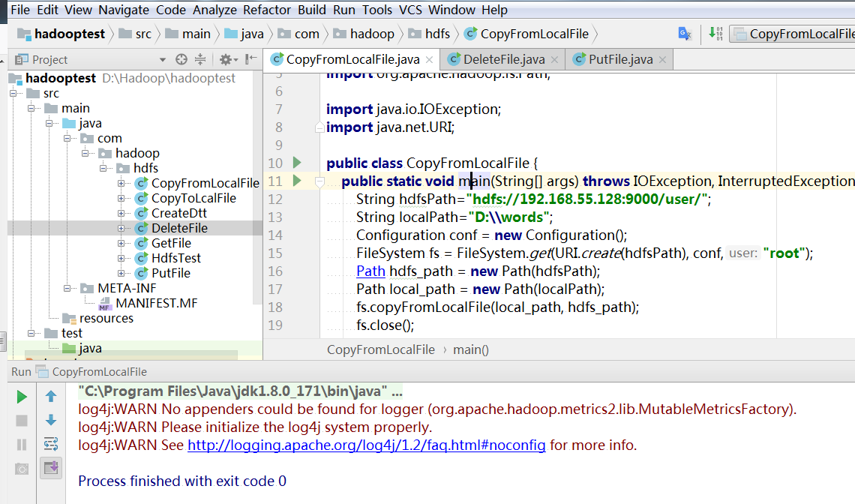Select MANIFEST.MF in the project tree
855x504 pixels.
click(156, 303)
